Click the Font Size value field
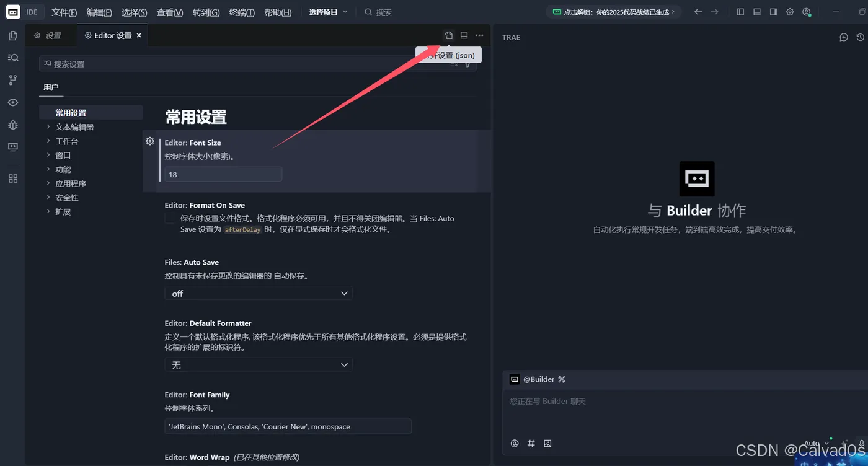This screenshot has height=466, width=868. pyautogui.click(x=223, y=174)
